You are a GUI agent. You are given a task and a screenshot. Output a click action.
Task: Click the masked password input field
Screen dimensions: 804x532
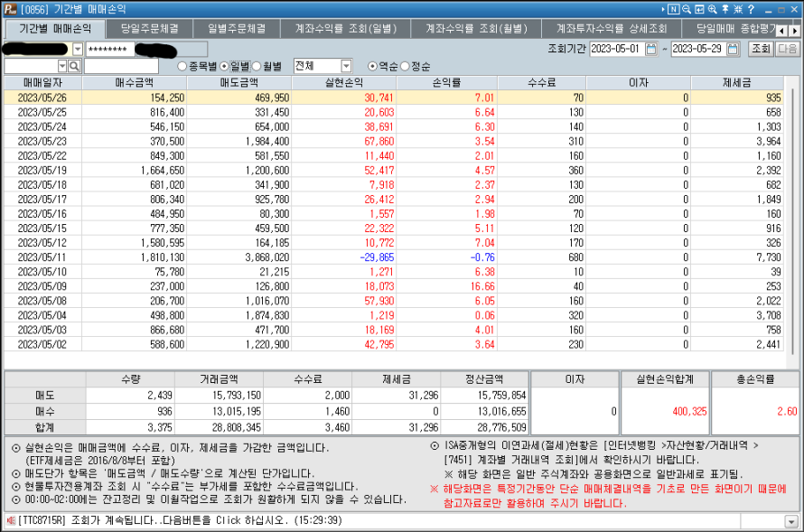point(108,49)
